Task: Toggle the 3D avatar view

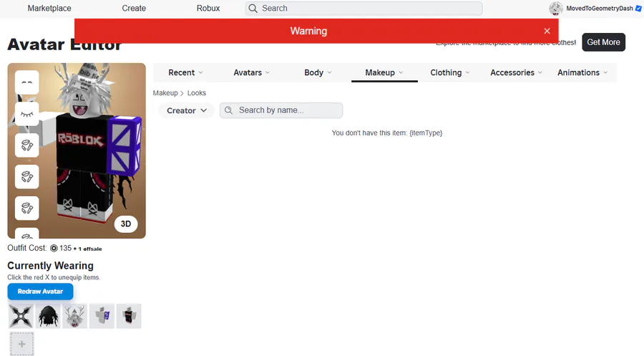Action: (x=126, y=224)
